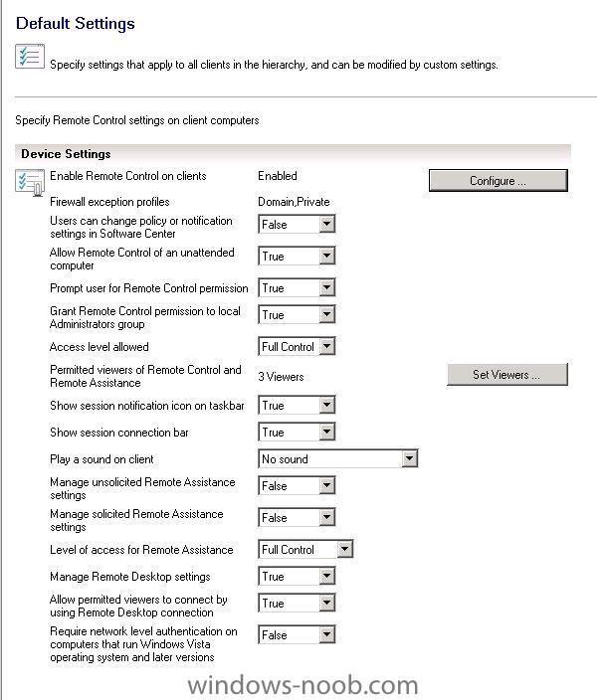This screenshot has height=700, width=605.
Task: Click the Device Settings remote control icon
Action: 30,182
